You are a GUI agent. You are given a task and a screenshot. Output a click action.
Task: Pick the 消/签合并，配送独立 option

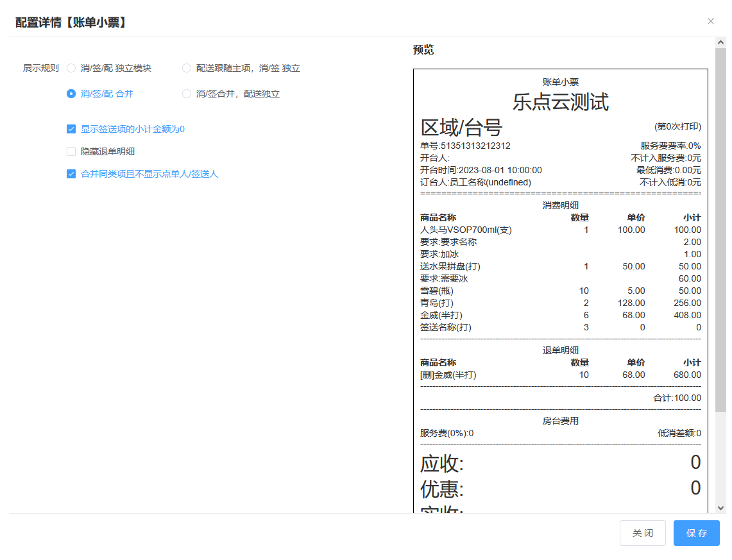click(187, 94)
